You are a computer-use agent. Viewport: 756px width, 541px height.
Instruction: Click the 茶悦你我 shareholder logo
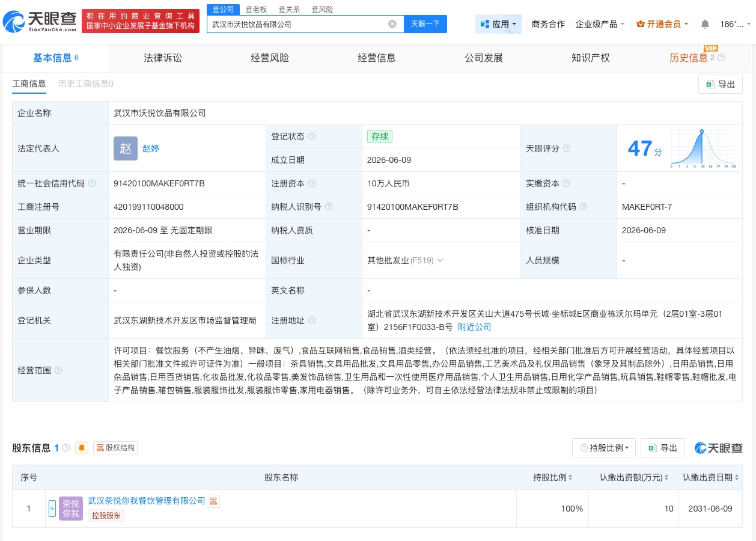point(71,509)
